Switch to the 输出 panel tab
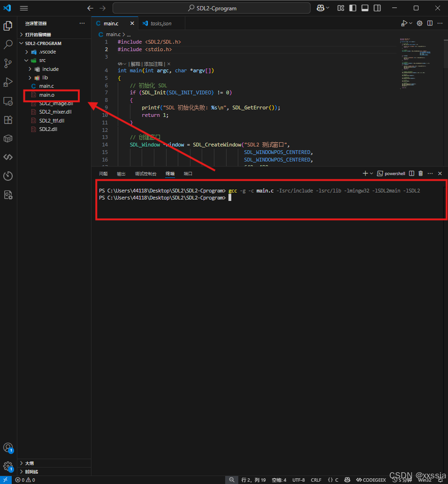Viewport: 448px width, 484px height. pos(121,173)
